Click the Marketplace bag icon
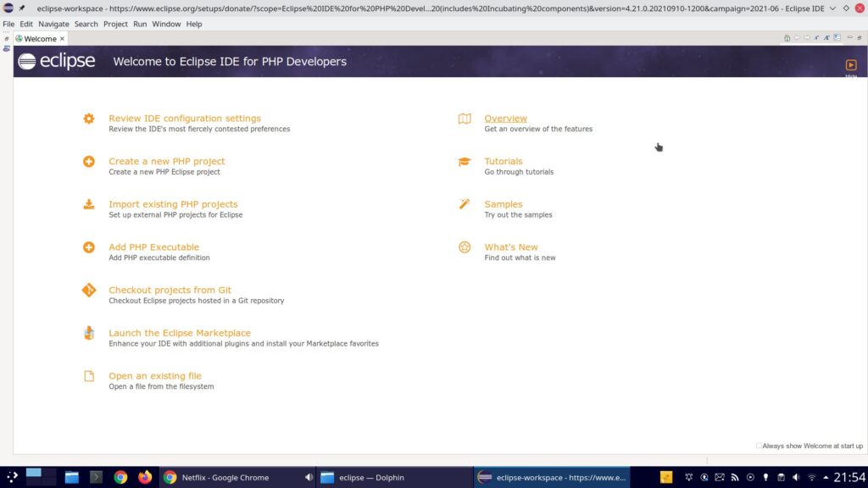 pyautogui.click(x=88, y=333)
